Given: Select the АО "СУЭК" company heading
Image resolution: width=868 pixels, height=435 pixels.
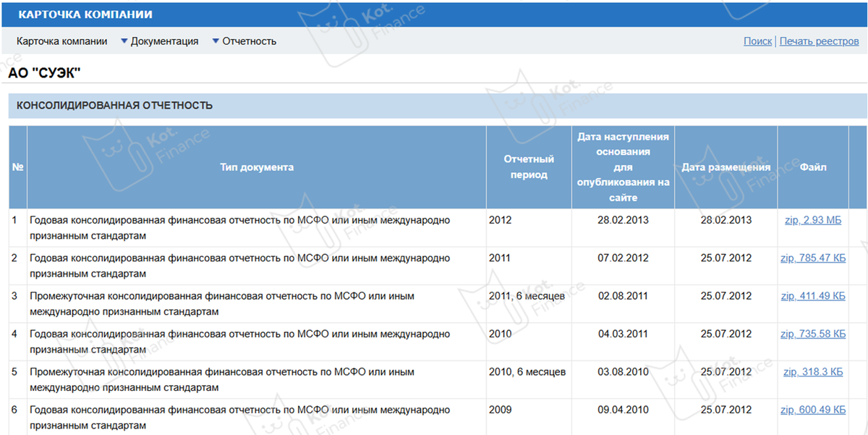Looking at the screenshot, I should coord(44,73).
